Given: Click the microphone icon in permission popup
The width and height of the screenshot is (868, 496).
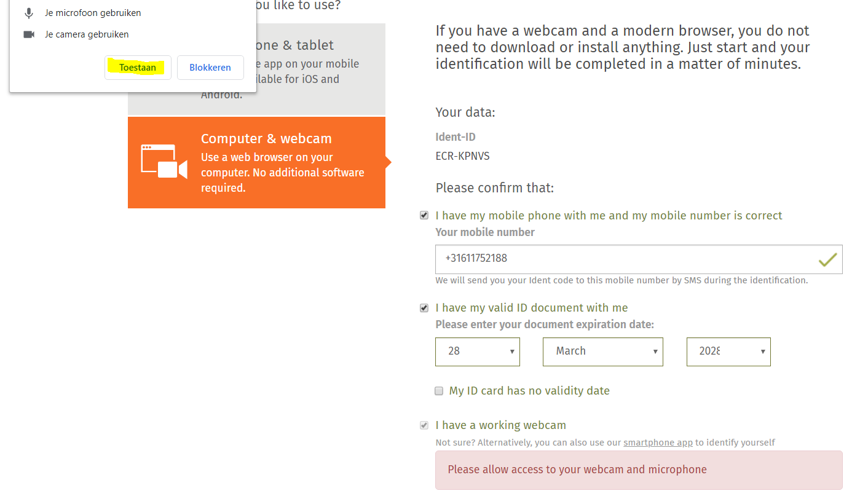Looking at the screenshot, I should coord(29,13).
